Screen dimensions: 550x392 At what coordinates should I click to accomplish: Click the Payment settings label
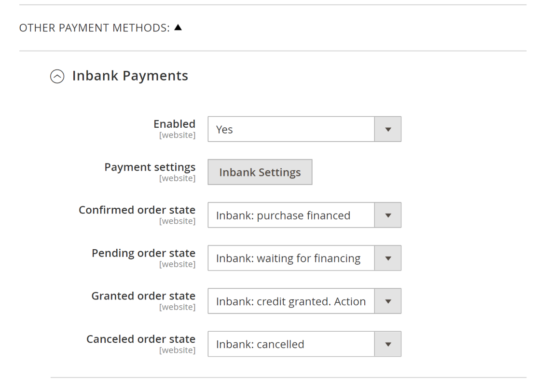tap(150, 167)
